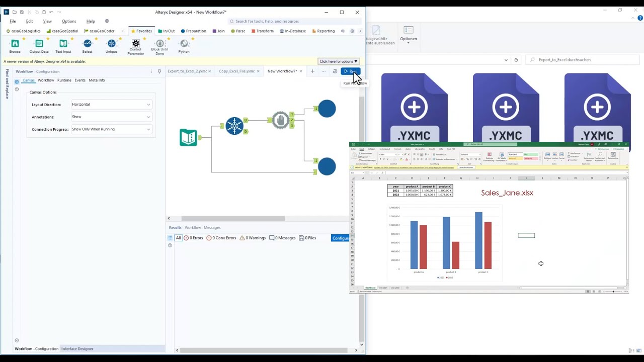Run the workflow
This screenshot has width=644, height=362.
[x=350, y=71]
